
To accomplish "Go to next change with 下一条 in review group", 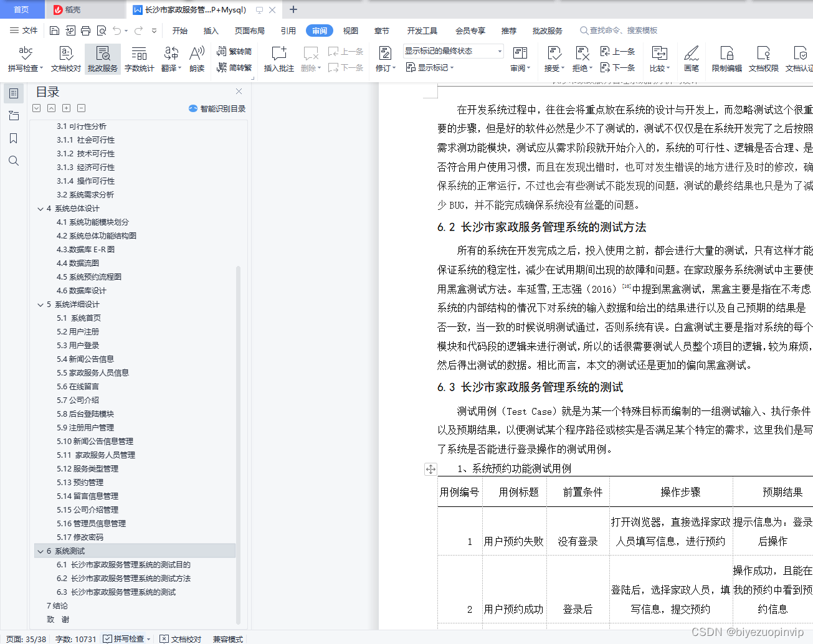I will [x=618, y=67].
